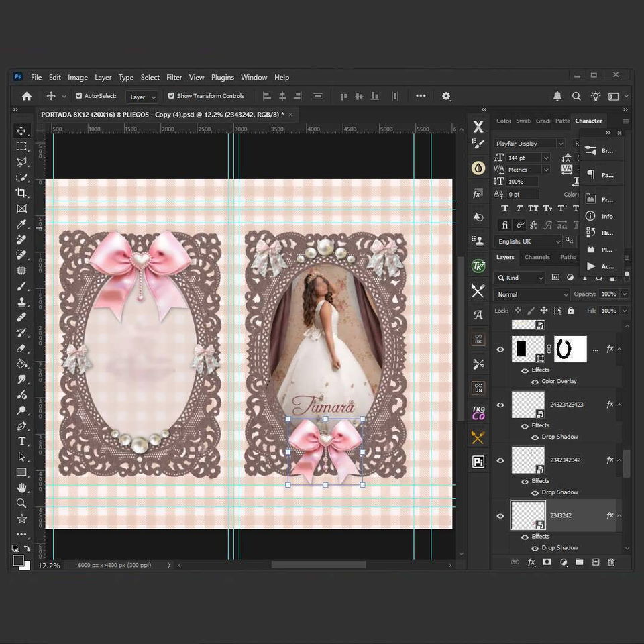Image resolution: width=644 pixels, height=644 pixels.
Task: Open the Brush Settings (Br...) panel button
Action: click(x=600, y=151)
